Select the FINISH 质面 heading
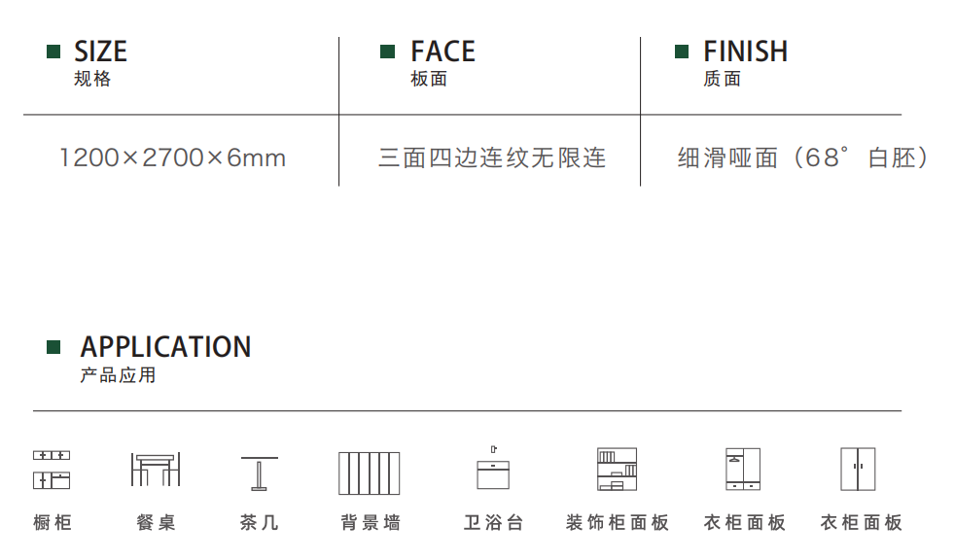The image size is (955, 560). click(744, 62)
